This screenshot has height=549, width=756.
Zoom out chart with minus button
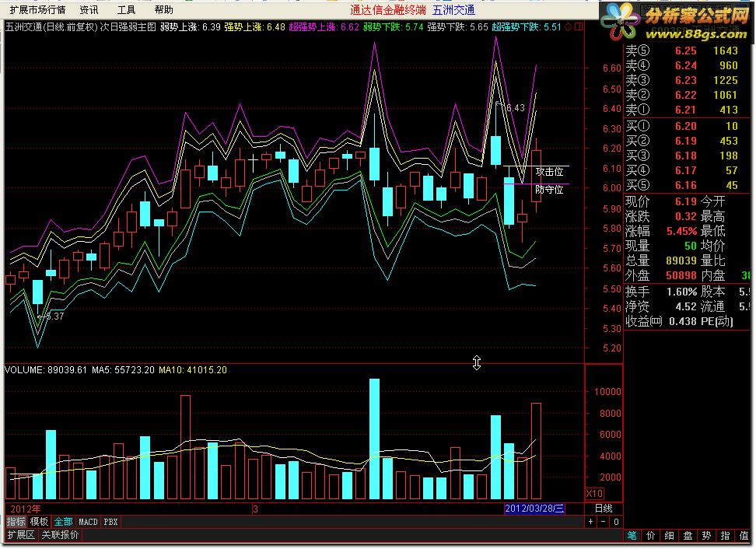(603, 522)
